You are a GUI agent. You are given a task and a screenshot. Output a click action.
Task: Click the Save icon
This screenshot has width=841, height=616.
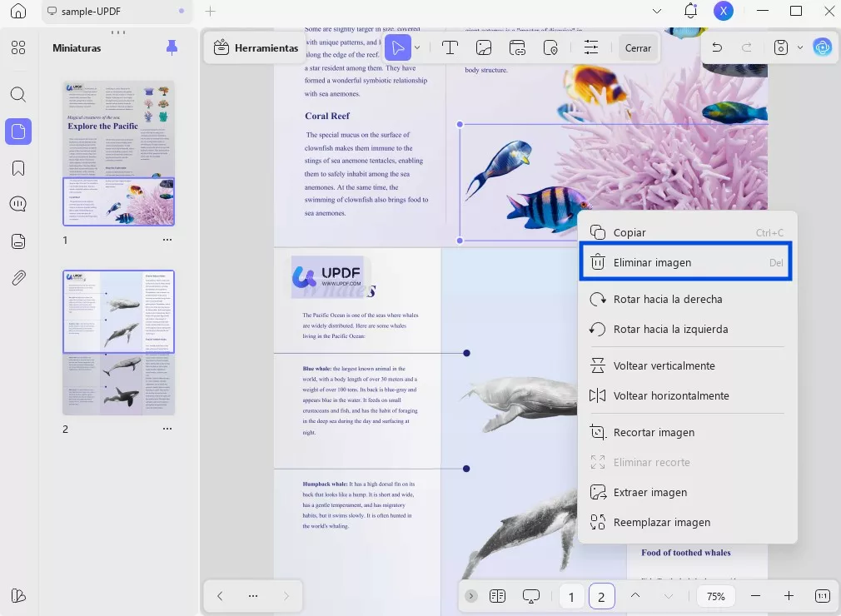(781, 47)
